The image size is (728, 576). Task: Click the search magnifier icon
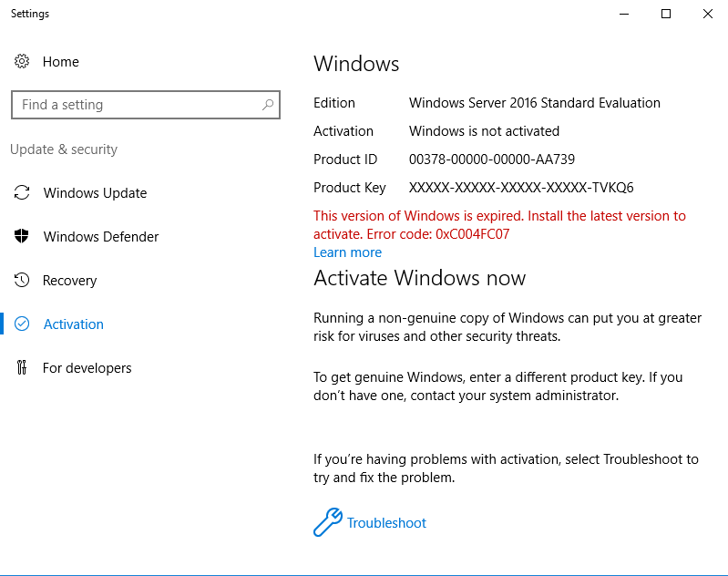(x=268, y=105)
